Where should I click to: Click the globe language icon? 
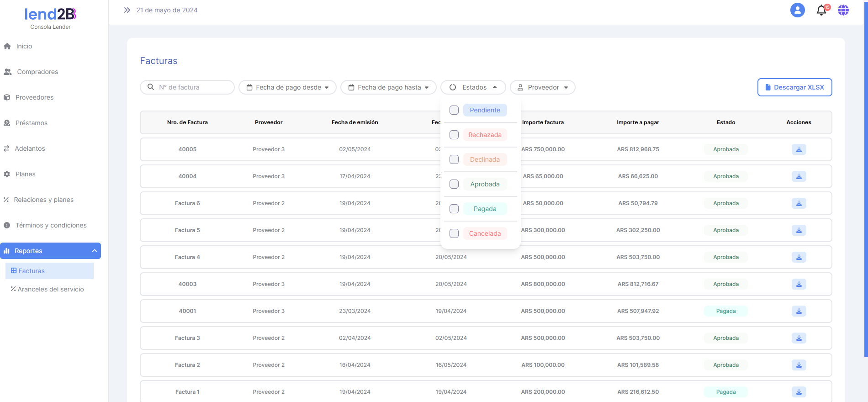click(843, 10)
